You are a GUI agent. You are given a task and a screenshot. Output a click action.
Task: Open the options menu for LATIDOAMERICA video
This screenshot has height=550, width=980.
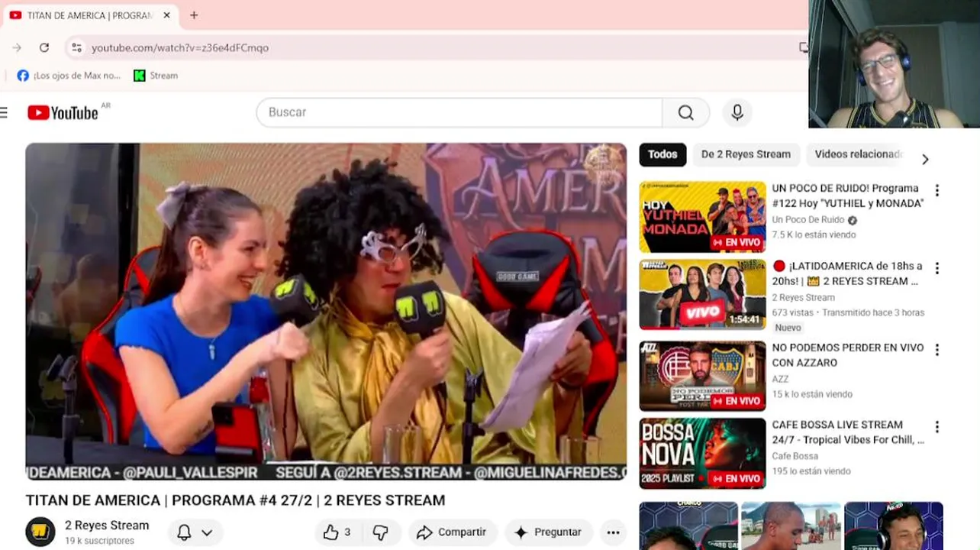coord(937,268)
